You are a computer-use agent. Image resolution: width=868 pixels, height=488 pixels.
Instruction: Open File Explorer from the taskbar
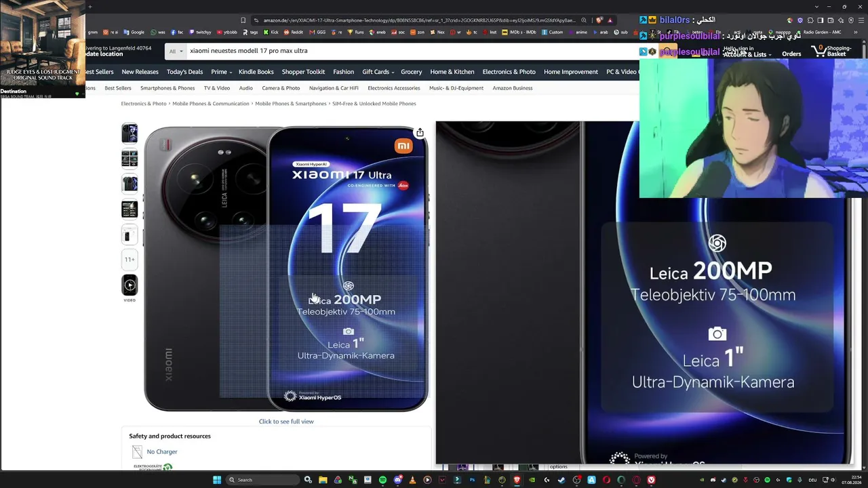point(323,480)
